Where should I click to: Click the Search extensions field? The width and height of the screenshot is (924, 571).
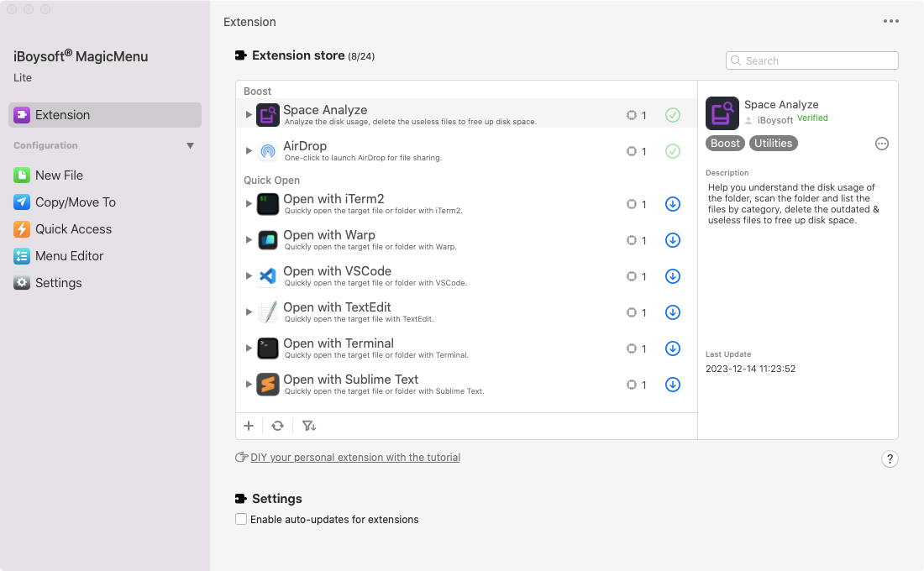click(x=812, y=60)
